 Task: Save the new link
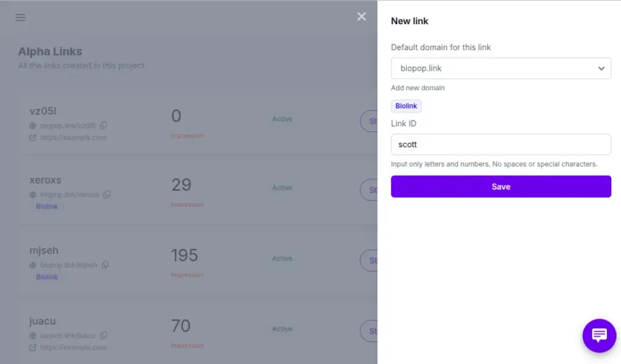500,187
